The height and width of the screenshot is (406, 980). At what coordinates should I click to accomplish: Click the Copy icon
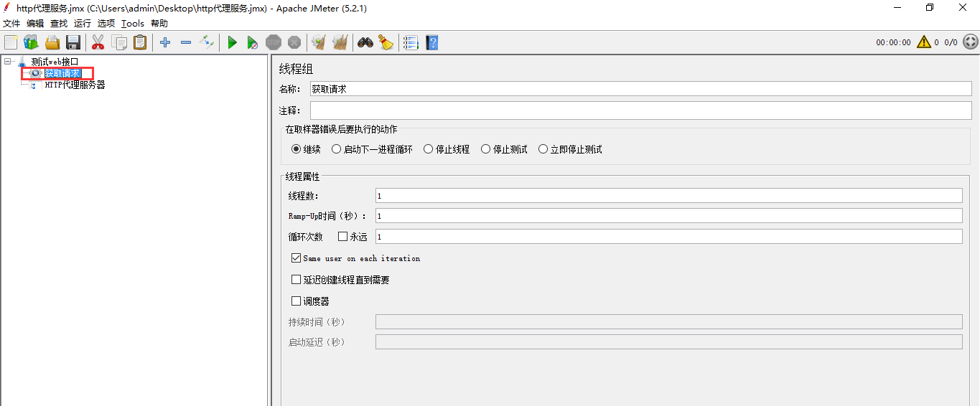coord(119,42)
